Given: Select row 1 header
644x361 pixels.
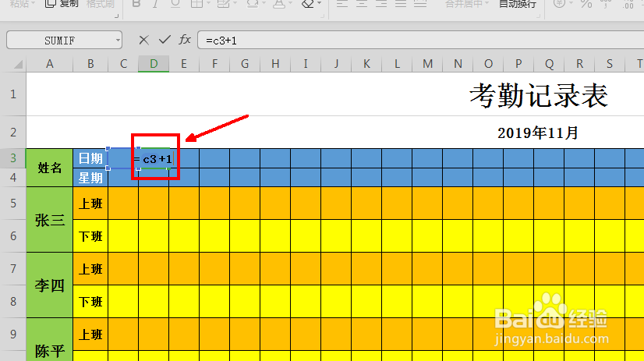Looking at the screenshot, I should (13, 94).
